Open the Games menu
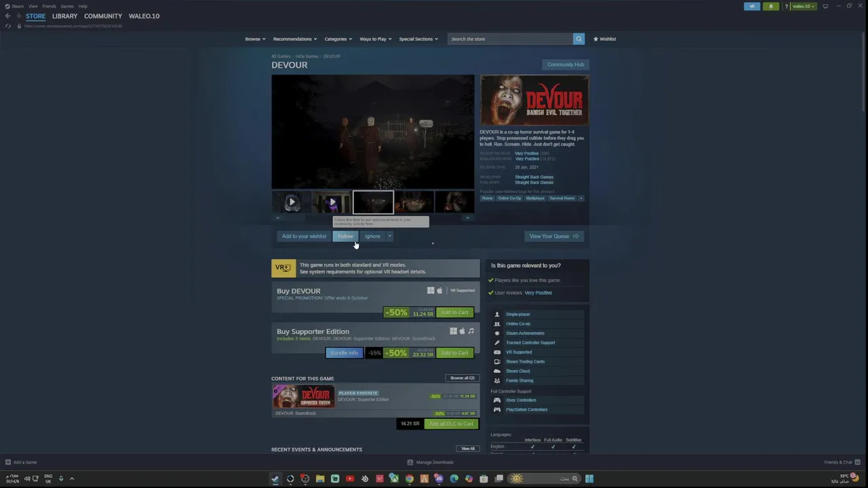 [x=67, y=6]
